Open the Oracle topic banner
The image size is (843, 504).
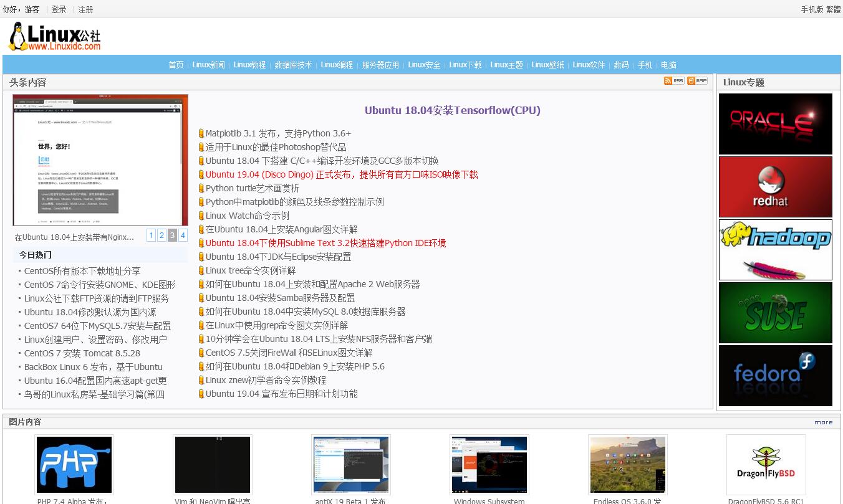coord(775,123)
